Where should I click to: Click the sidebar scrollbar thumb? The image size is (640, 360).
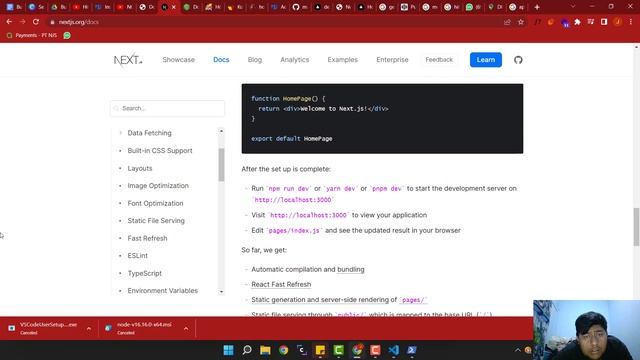(221, 164)
